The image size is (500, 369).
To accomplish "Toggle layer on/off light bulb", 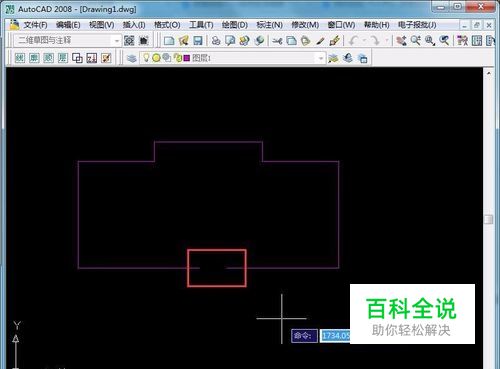I will coord(146,58).
